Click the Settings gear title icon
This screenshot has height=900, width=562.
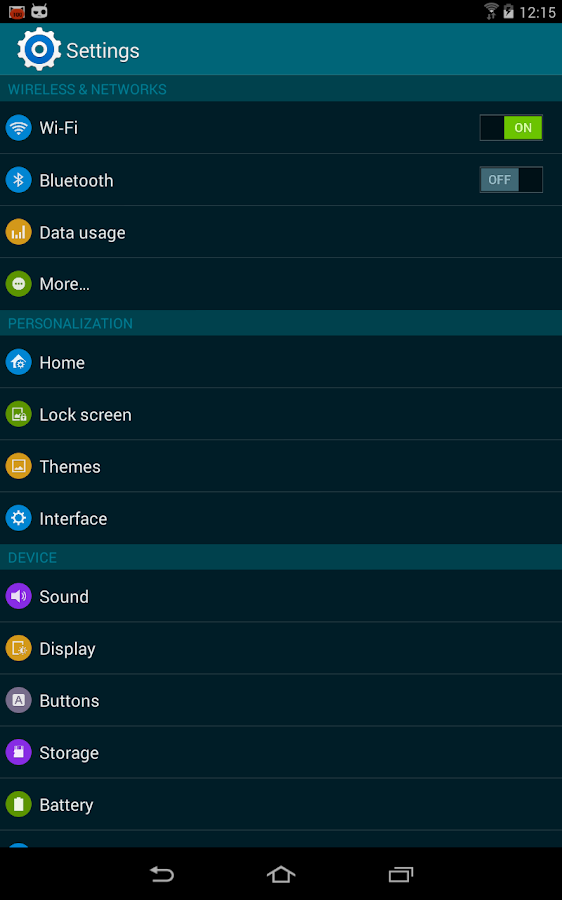39,50
